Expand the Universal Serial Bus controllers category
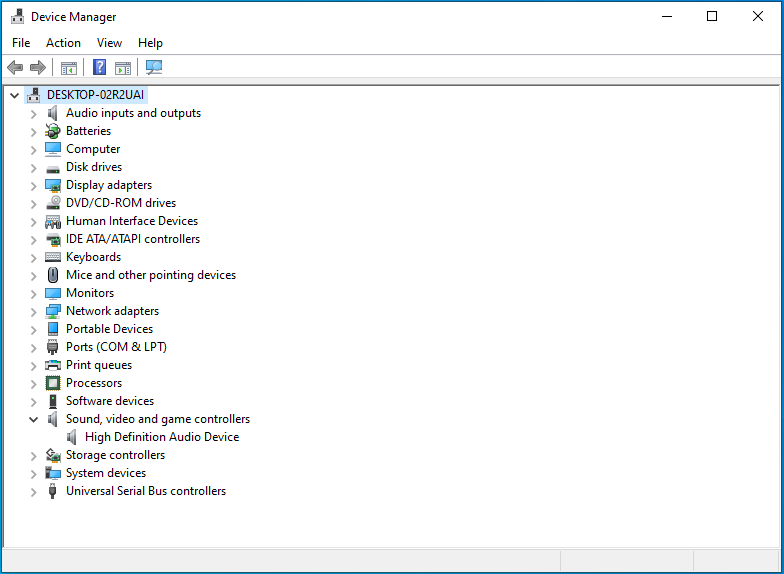Image resolution: width=784 pixels, height=574 pixels. pyautogui.click(x=33, y=491)
